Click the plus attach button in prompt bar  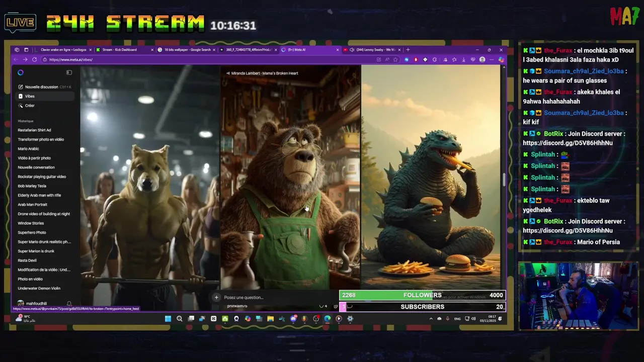click(216, 297)
